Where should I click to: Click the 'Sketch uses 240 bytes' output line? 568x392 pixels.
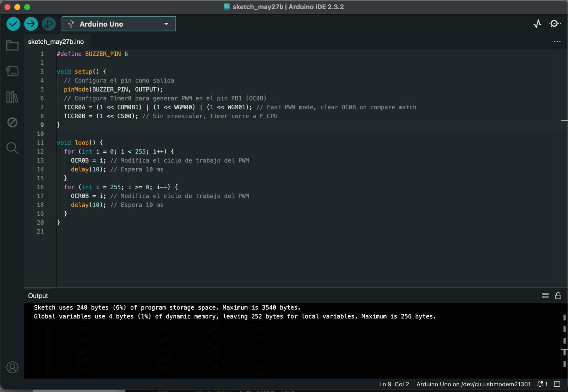(167, 307)
